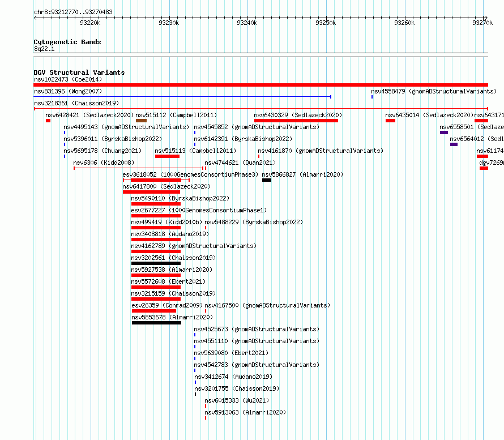Open nsv6306 (Kidd2008) label
504x440 pixels.
point(104,163)
